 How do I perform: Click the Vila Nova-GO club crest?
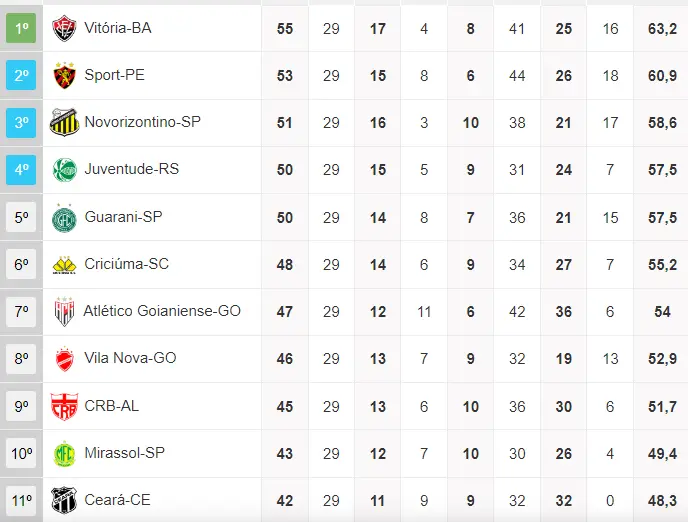[x=65, y=359]
